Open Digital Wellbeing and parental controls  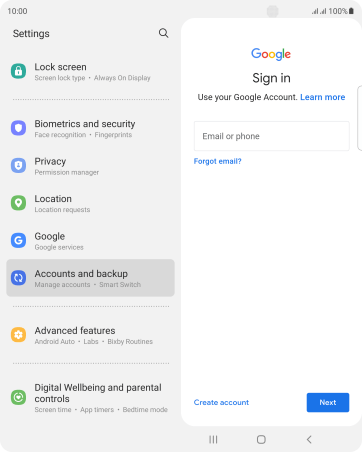tap(90, 398)
